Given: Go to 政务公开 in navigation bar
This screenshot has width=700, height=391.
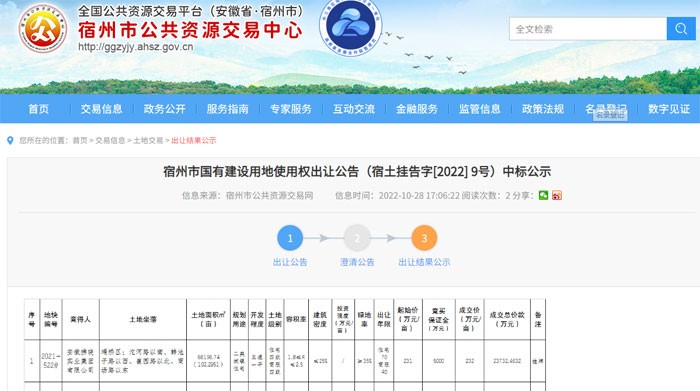Looking at the screenshot, I should [164, 109].
